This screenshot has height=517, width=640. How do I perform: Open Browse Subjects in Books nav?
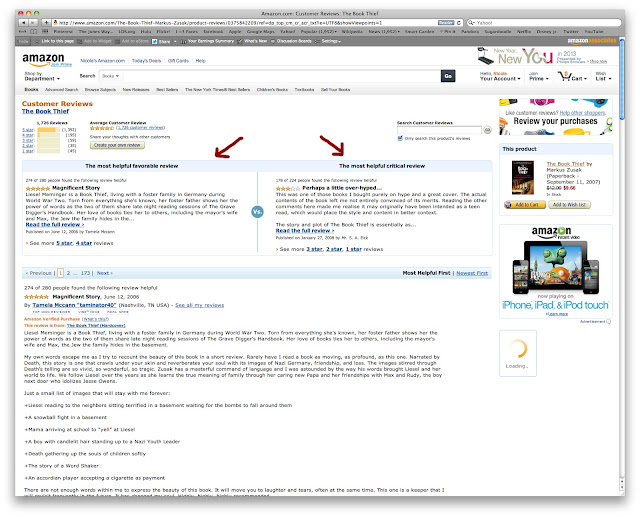(x=100, y=89)
